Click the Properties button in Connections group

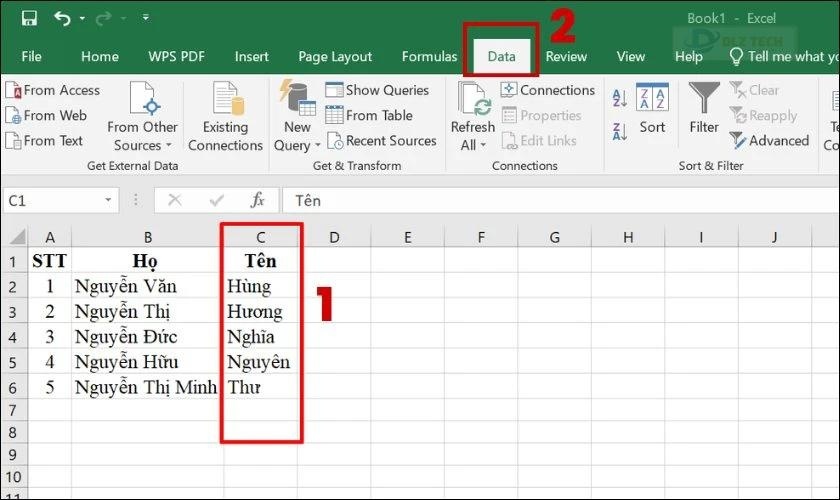click(542, 115)
